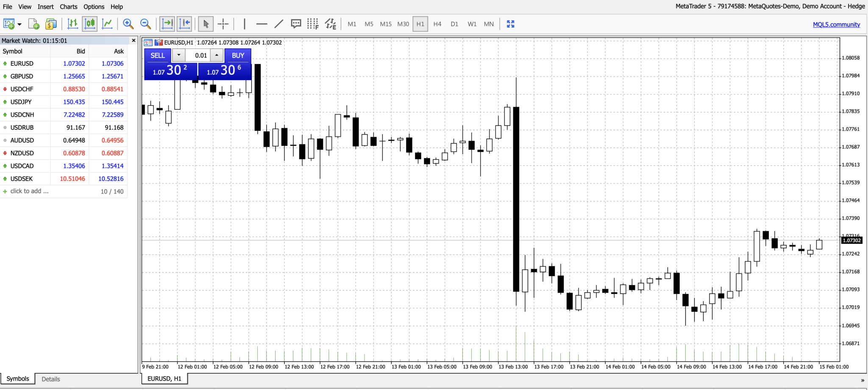Click the 0.01 volume input field

(x=198, y=55)
